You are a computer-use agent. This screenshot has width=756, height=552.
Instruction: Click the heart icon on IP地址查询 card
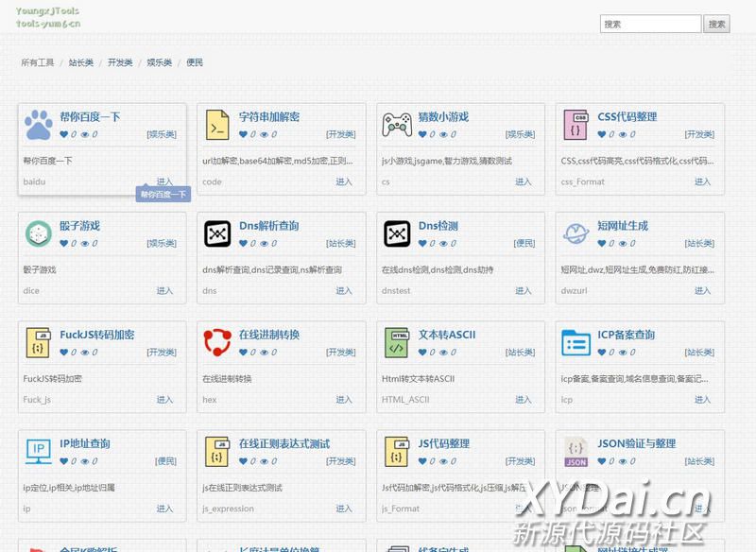[63, 461]
